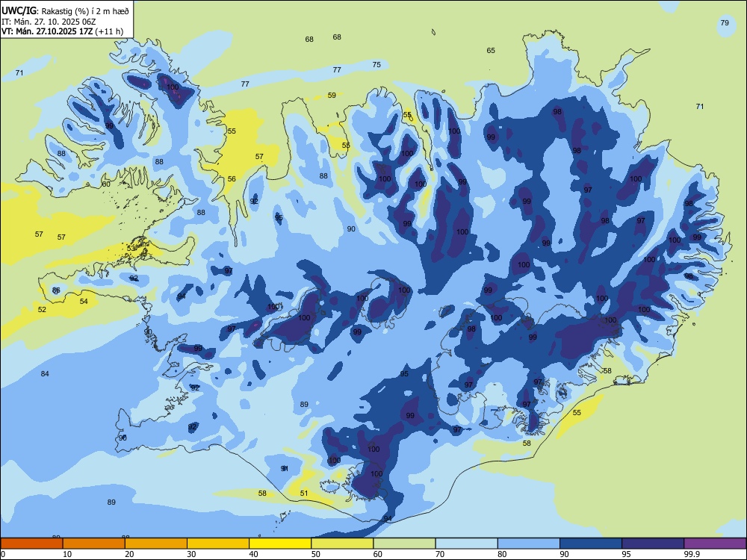Click the 'UWC/IG: Rakastig (%) í 2 m hæð' title
Viewport: 747px width, 560px height.
point(65,10)
